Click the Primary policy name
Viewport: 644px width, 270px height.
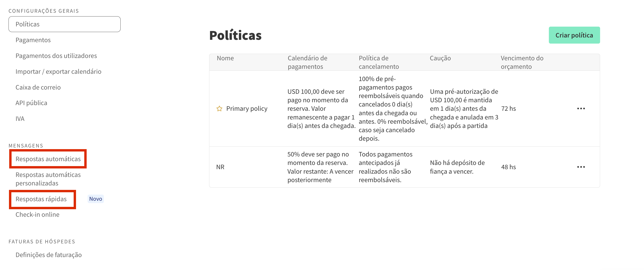pyautogui.click(x=246, y=109)
